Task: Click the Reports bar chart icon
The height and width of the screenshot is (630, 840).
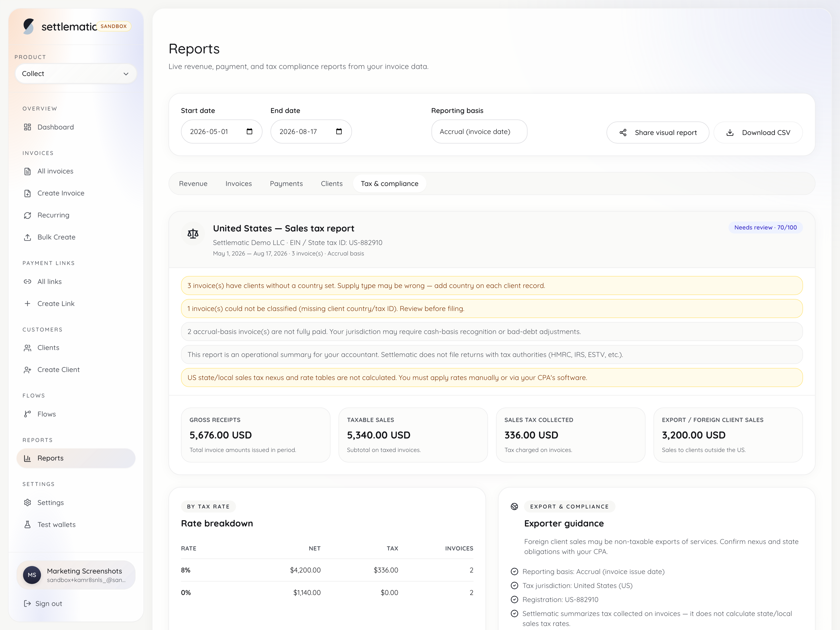Action: (x=27, y=458)
